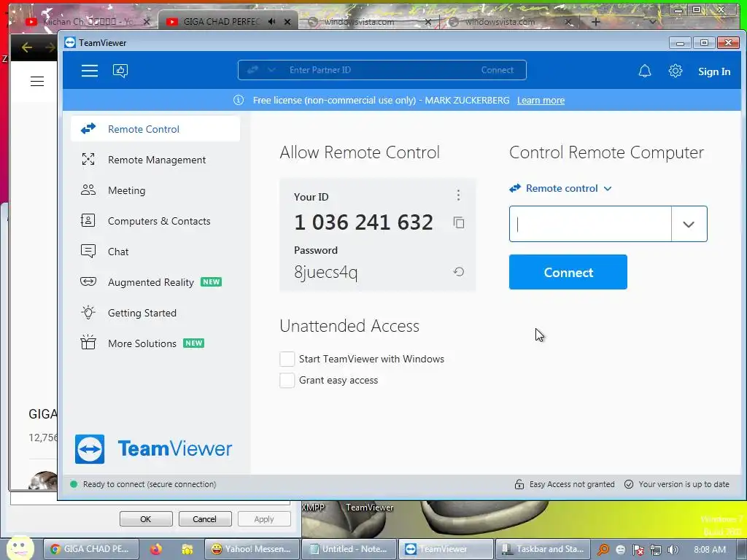747x560 pixels.
Task: Open GIGA CHAD Chrome taskbar button
Action: (91, 549)
